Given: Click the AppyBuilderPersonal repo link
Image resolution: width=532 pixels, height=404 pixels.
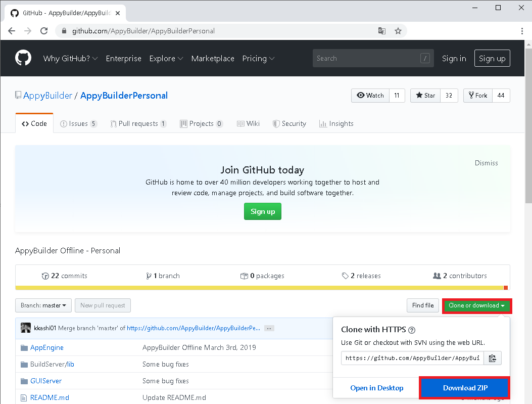Looking at the screenshot, I should (124, 96).
